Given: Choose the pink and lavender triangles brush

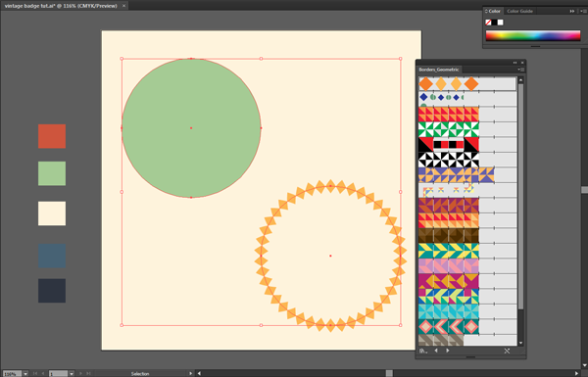Looking at the screenshot, I should [467, 266].
